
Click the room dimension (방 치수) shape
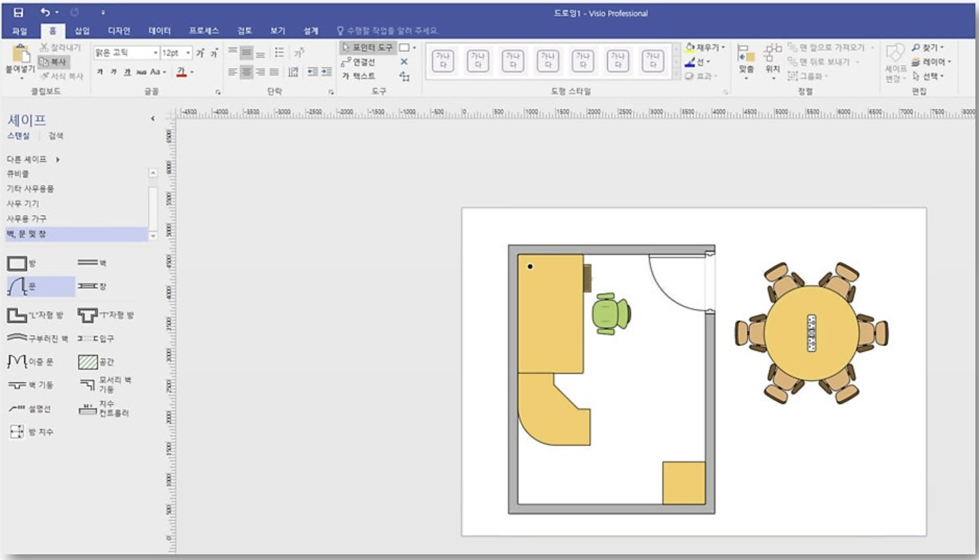pyautogui.click(x=31, y=432)
